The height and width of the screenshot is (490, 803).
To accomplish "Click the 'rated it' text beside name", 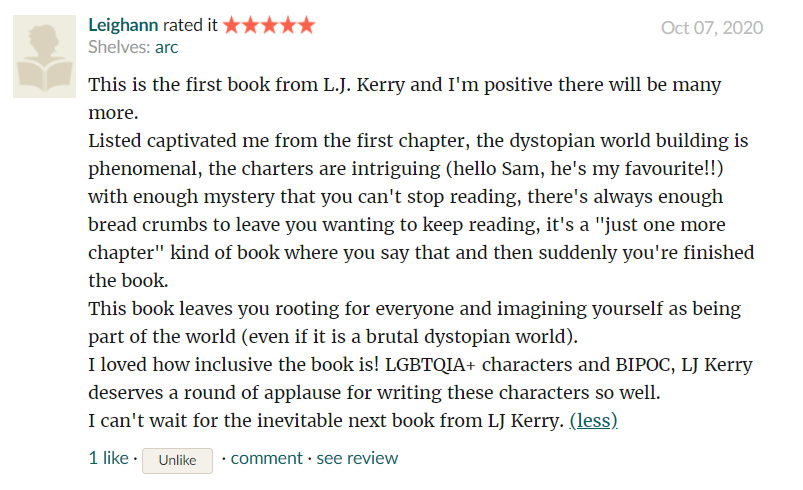I will click(190, 25).
